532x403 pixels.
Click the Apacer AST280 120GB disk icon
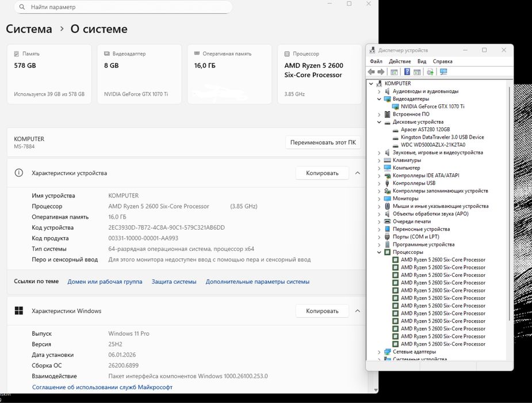click(x=395, y=130)
